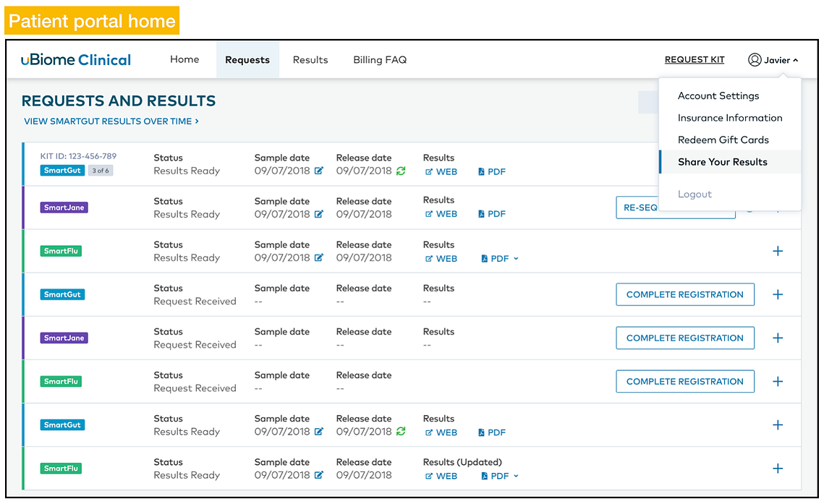
Task: Refresh release date in KIT ID 123-456-789 row
Action: 401,171
